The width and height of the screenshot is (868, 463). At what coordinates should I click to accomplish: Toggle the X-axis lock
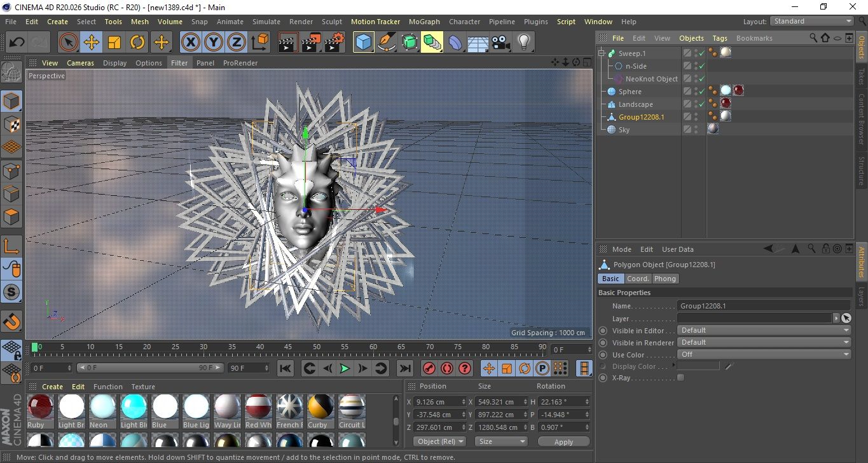(x=190, y=43)
